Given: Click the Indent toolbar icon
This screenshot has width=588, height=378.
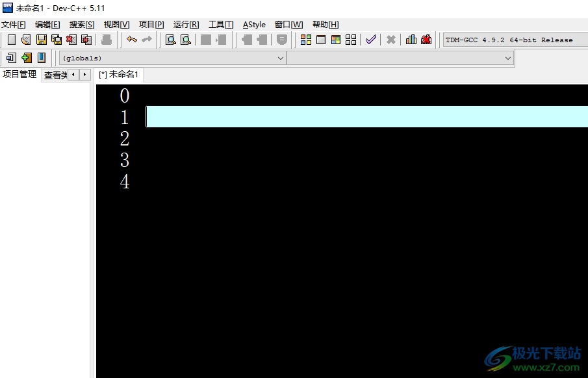Looking at the screenshot, I should point(206,40).
